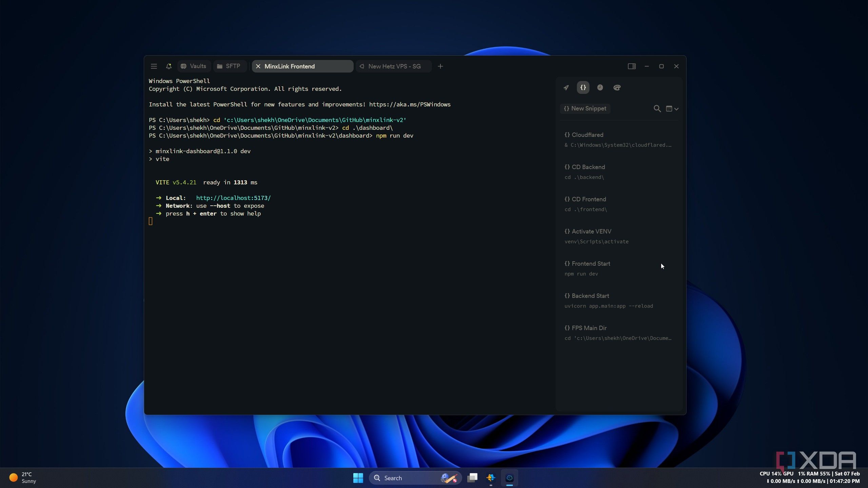Open the system stats clock in tray

(810, 477)
